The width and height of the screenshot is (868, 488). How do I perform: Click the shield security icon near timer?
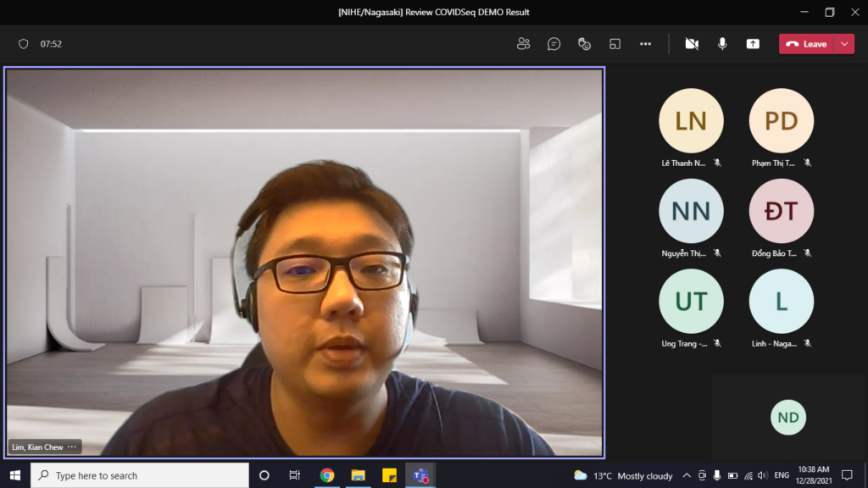[24, 44]
